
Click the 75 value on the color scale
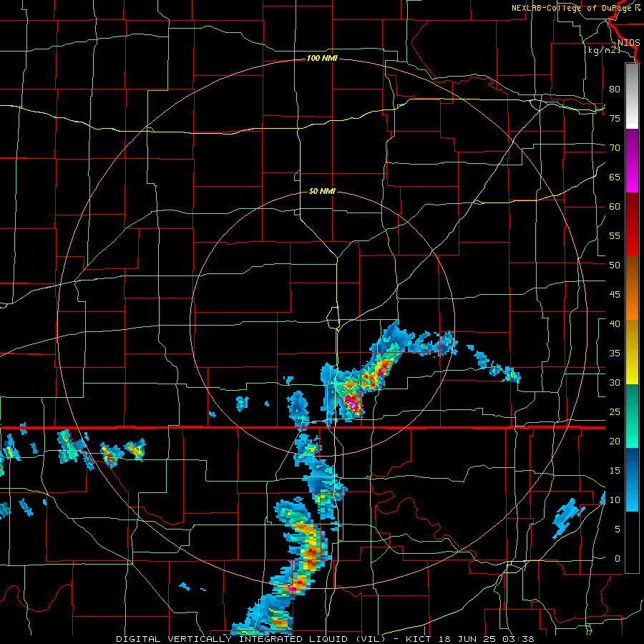pyautogui.click(x=615, y=119)
